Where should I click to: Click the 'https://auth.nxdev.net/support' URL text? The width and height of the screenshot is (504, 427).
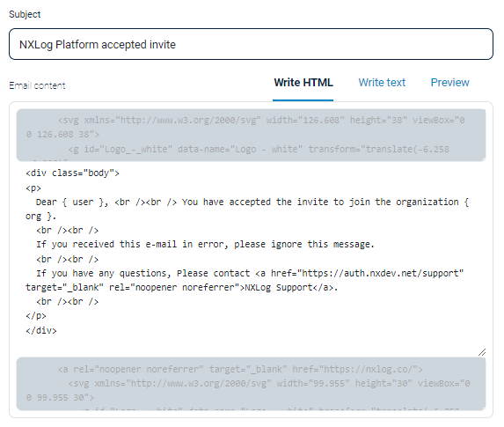(380, 273)
